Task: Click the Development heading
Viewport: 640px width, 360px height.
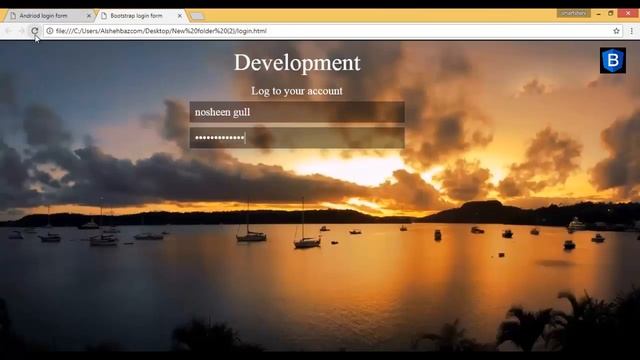Action: click(x=297, y=63)
